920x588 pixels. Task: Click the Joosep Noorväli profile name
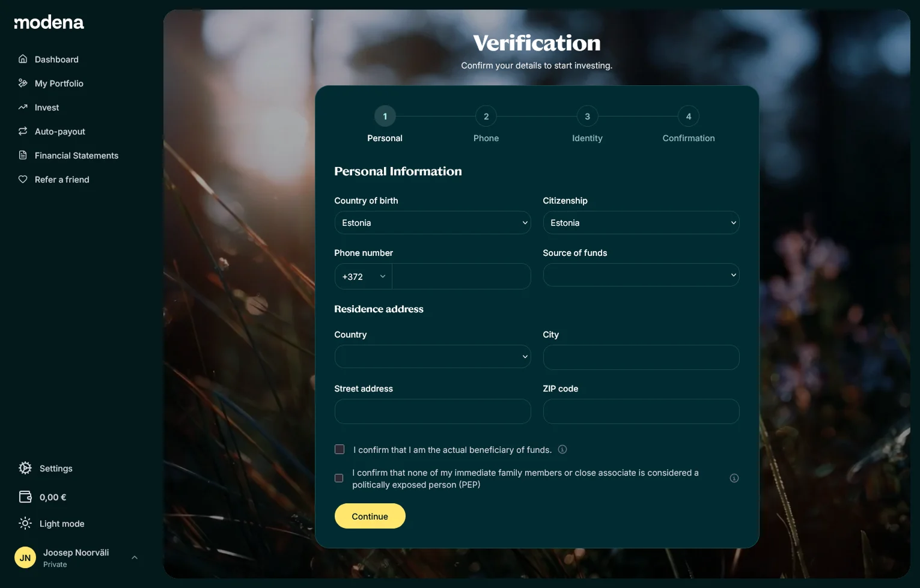(76, 553)
